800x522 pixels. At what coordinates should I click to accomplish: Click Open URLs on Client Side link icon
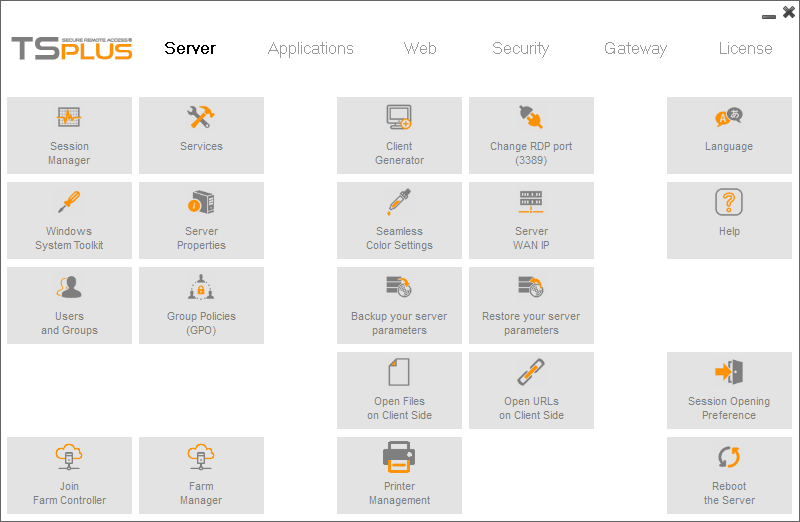pos(531,372)
